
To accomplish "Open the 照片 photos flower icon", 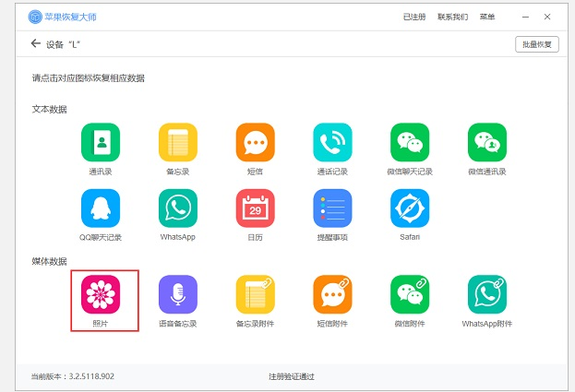I will point(101,294).
